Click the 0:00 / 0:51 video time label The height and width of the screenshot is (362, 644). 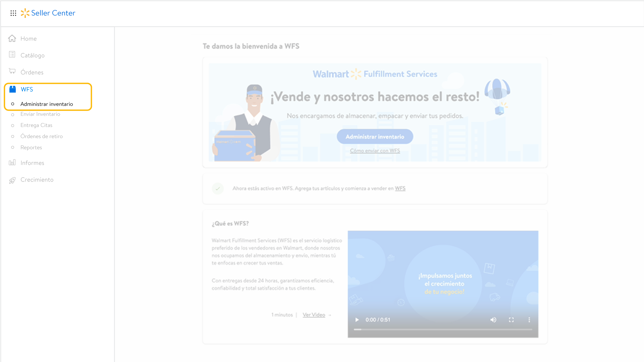pyautogui.click(x=378, y=320)
